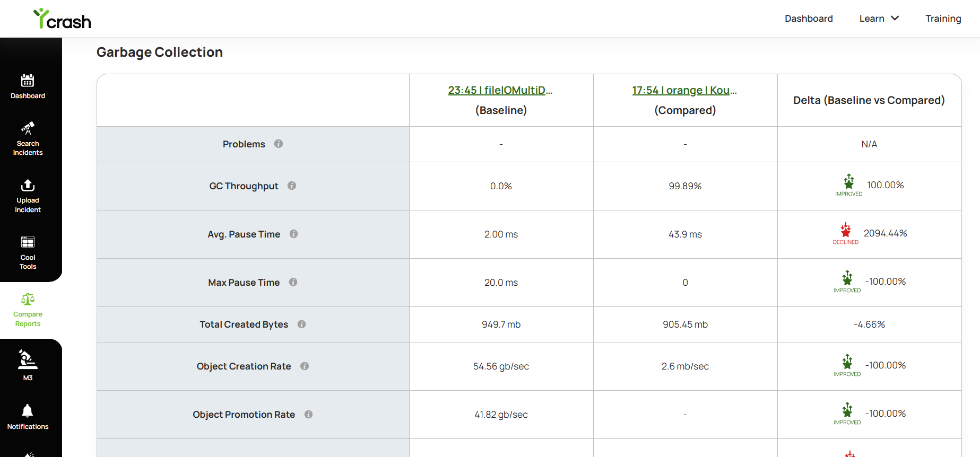Click info icon beside Avg. Pause Time
This screenshot has height=457, width=980.
pyautogui.click(x=294, y=234)
